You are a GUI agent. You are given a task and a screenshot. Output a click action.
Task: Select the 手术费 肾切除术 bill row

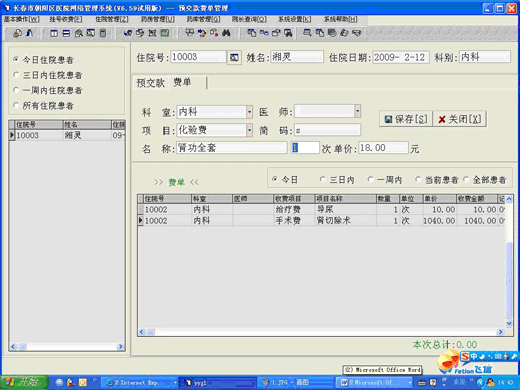(322, 220)
